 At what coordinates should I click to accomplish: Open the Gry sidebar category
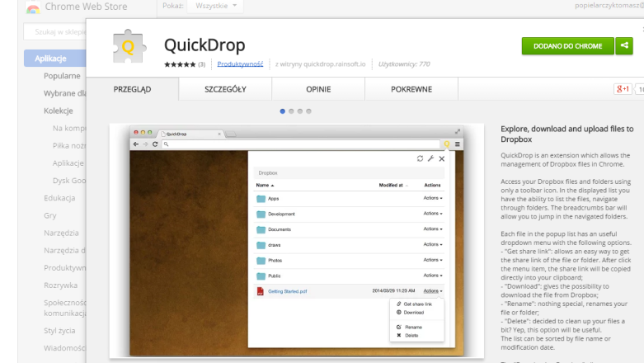pos(50,215)
